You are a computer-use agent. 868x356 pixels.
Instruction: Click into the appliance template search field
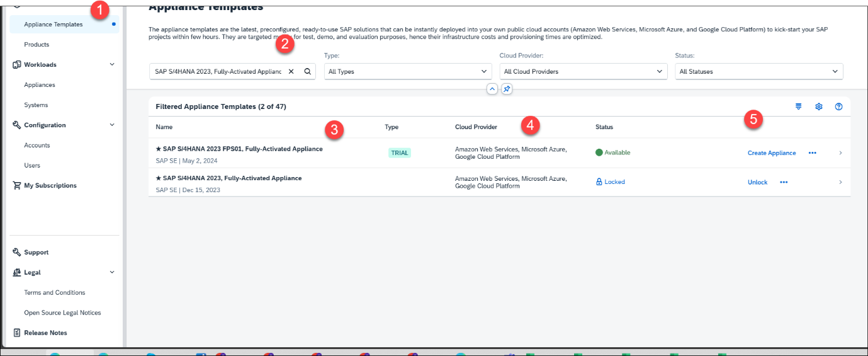[218, 72]
